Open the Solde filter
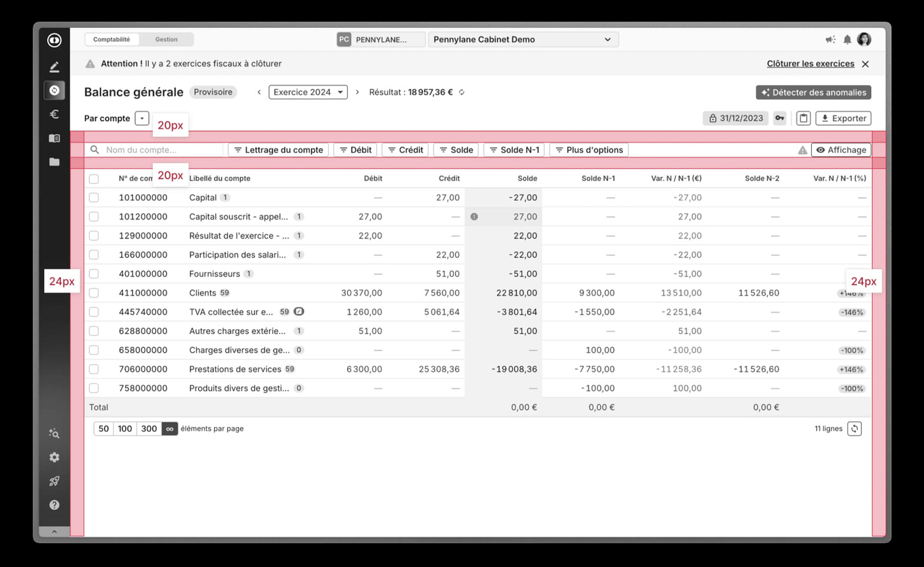This screenshot has width=924, height=567. pyautogui.click(x=456, y=150)
